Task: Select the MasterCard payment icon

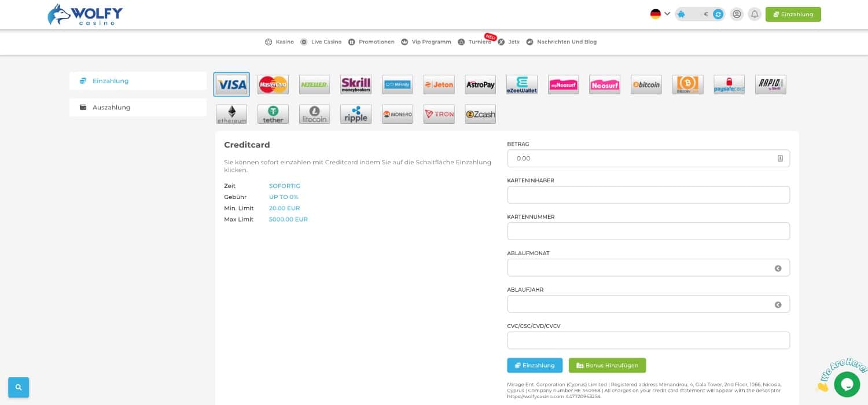Action: pyautogui.click(x=273, y=84)
